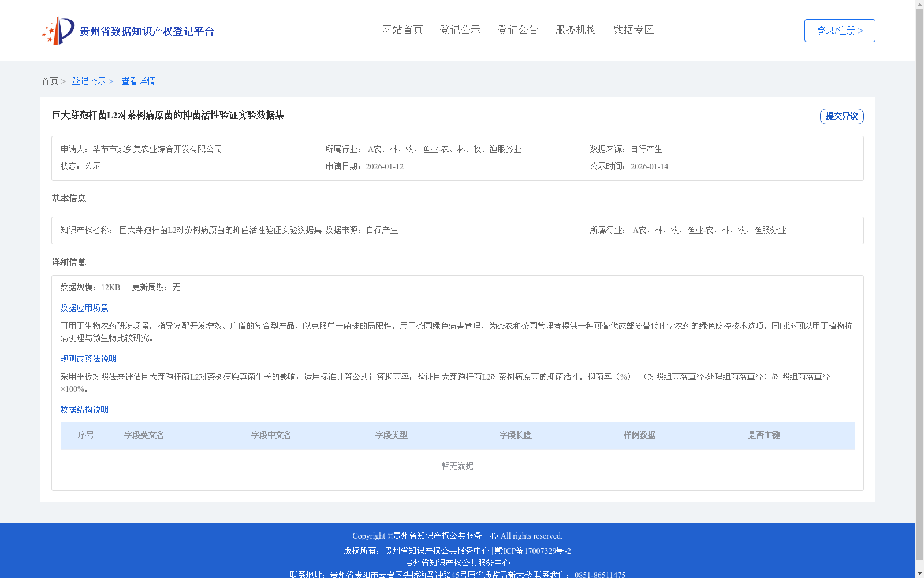
Task: Click the 序号 table column header
Action: [86, 435]
